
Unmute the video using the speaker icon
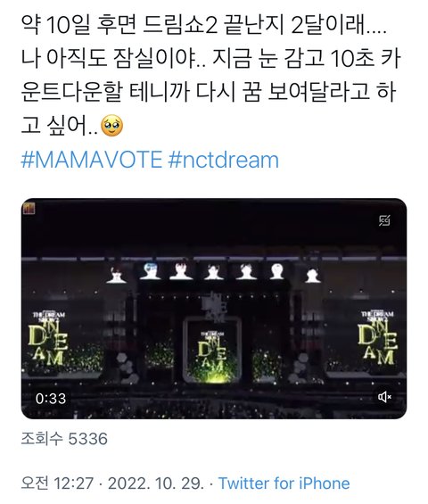pos(384,397)
